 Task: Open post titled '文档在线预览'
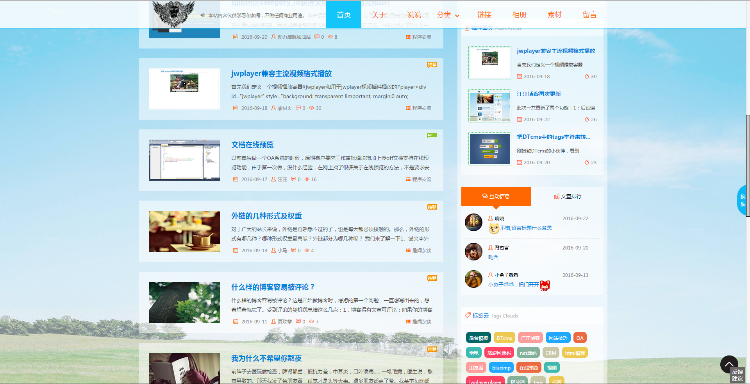(x=252, y=144)
